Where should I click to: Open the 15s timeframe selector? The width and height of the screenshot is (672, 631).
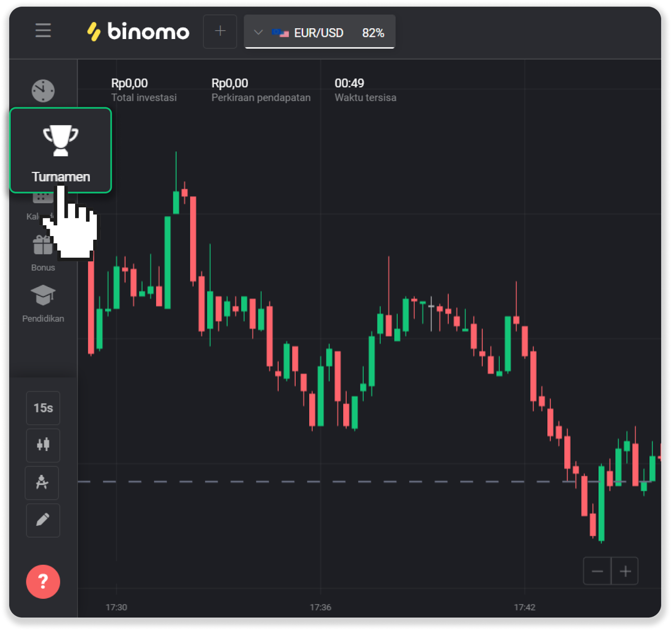pos(43,408)
